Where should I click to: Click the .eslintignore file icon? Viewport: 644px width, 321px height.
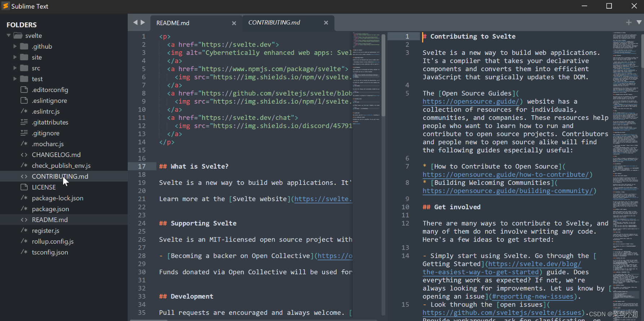point(24,100)
